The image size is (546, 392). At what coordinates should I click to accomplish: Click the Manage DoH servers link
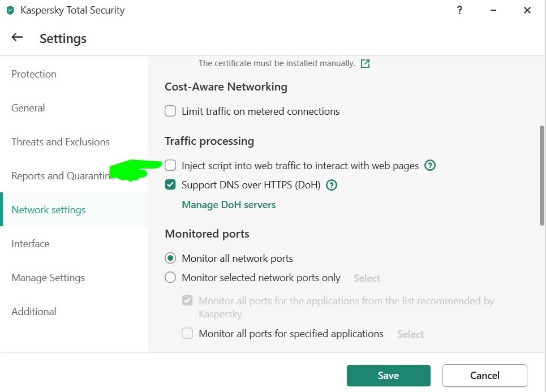click(x=229, y=205)
